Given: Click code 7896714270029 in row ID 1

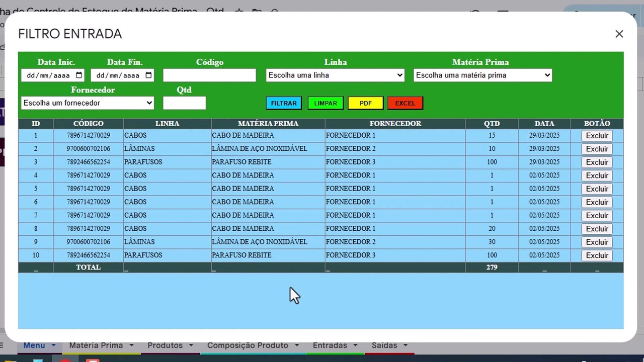Looking at the screenshot, I should (89, 136).
